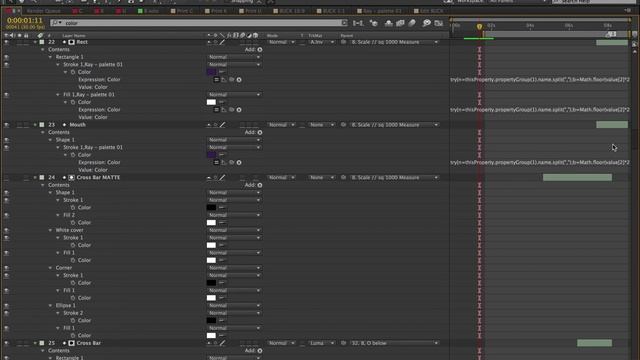Collapse the White cover group arrow
This screenshot has height=360, width=640.
pos(50,230)
